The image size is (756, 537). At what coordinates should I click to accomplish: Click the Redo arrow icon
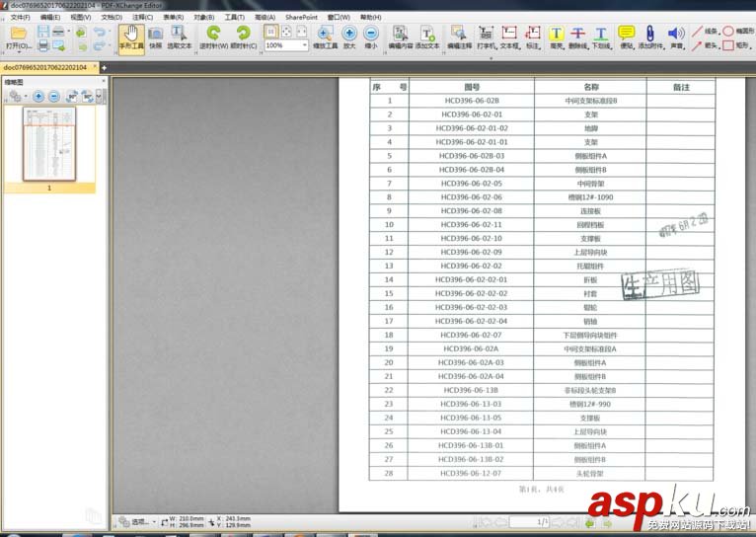(x=99, y=45)
